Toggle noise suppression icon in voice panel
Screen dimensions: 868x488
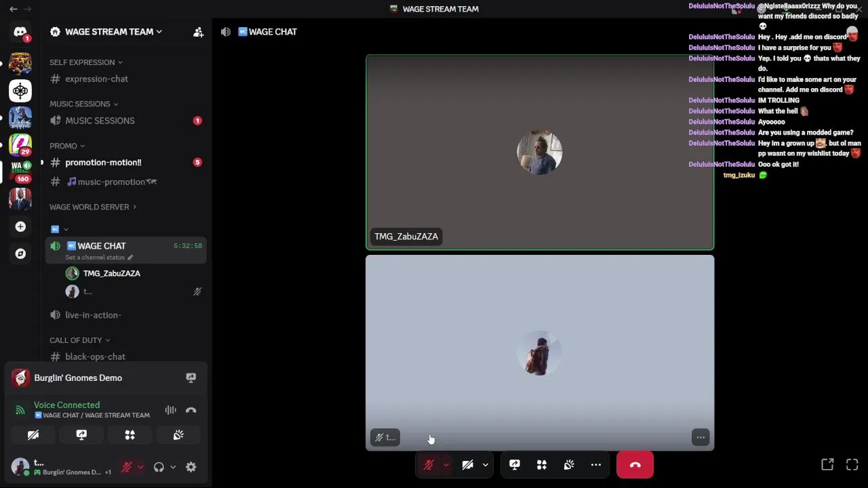(170, 410)
